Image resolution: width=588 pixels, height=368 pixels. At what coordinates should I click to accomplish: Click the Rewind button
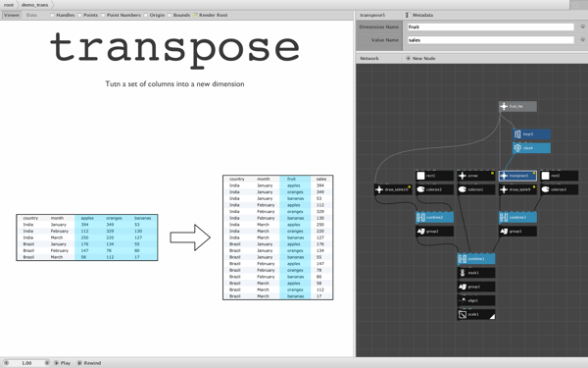point(89,363)
